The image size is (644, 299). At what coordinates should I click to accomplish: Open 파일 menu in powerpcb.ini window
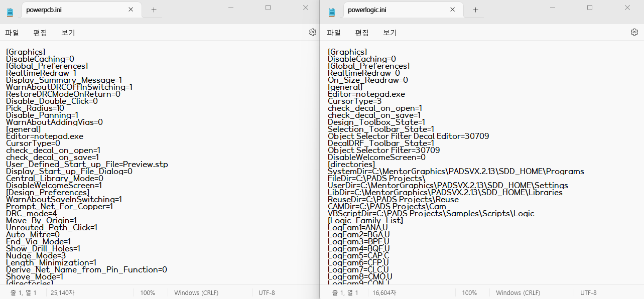coord(12,33)
